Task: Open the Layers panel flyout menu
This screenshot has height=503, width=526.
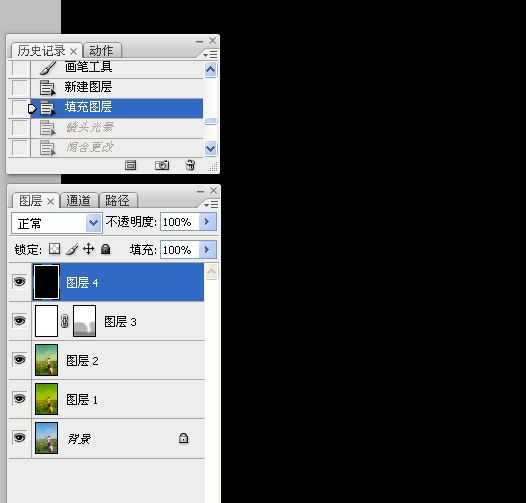Action: tap(210, 204)
